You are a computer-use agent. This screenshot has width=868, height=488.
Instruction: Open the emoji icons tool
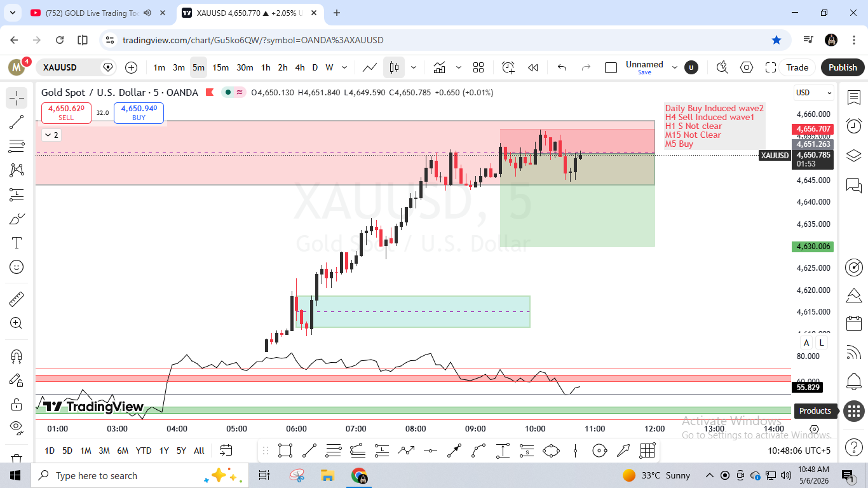(x=17, y=267)
